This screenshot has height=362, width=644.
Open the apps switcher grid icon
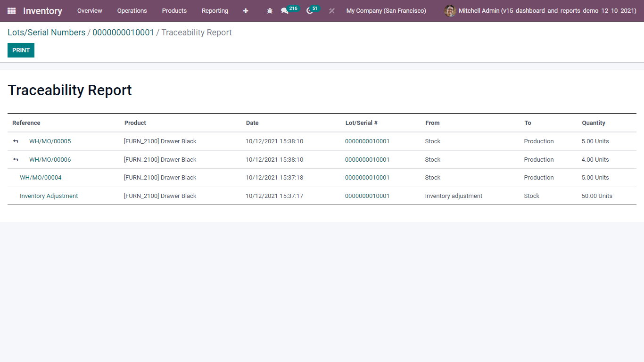11,10
